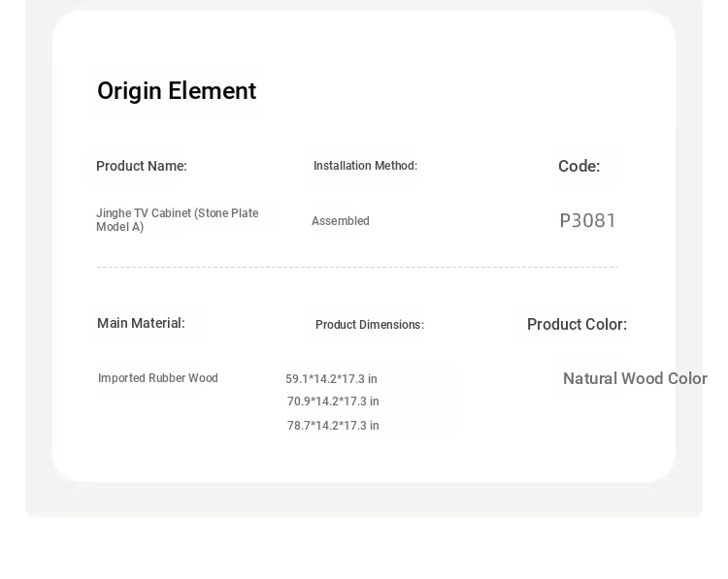This screenshot has height=579, width=728.
Task: Select the Installation Method label
Action: (x=365, y=166)
